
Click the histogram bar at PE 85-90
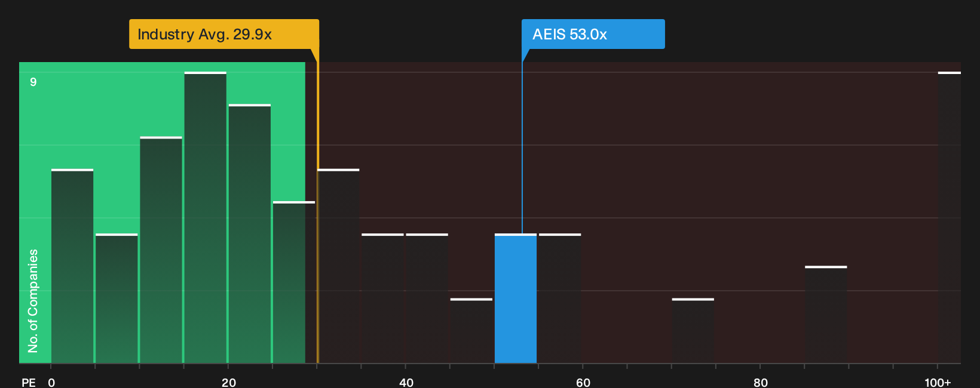click(826, 315)
